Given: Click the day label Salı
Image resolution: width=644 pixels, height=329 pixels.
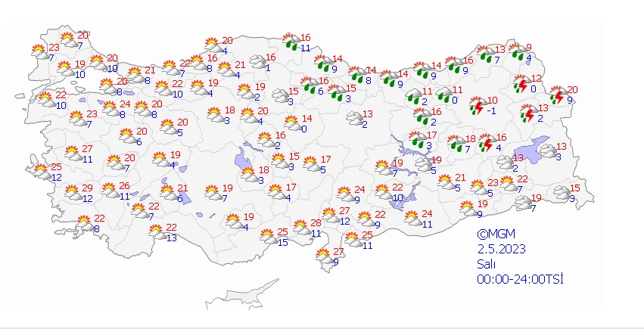Looking at the screenshot, I should pos(486,264).
